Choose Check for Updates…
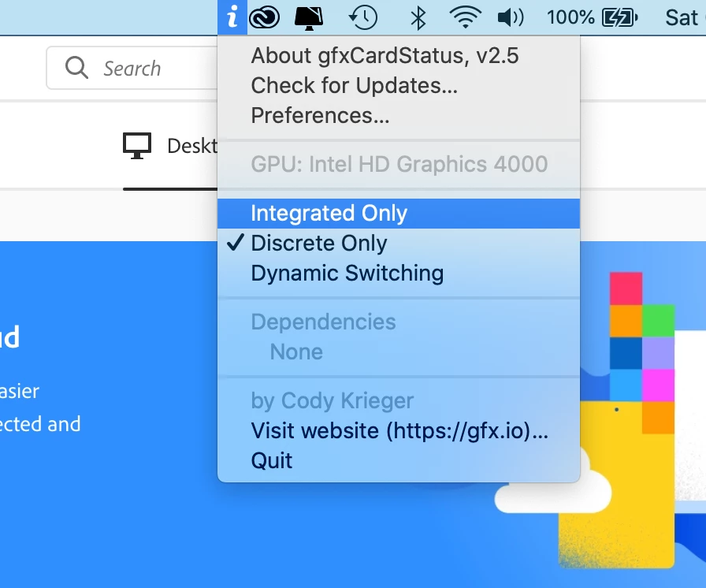Screen dimensions: 706x588 point(399,86)
